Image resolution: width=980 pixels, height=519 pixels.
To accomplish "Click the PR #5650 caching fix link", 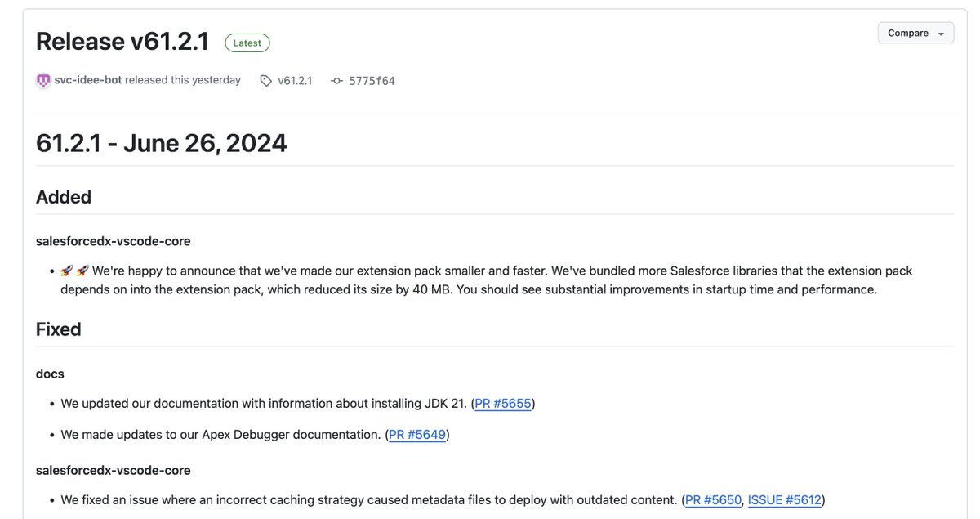I will (x=711, y=499).
